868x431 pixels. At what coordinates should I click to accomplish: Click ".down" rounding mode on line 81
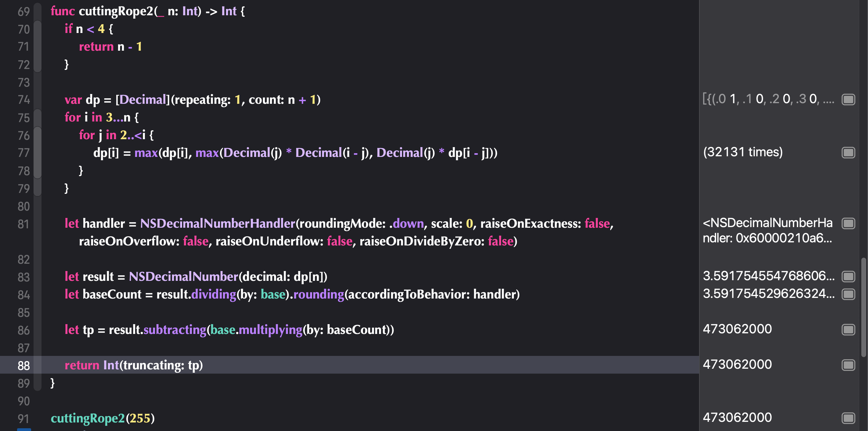[407, 224]
